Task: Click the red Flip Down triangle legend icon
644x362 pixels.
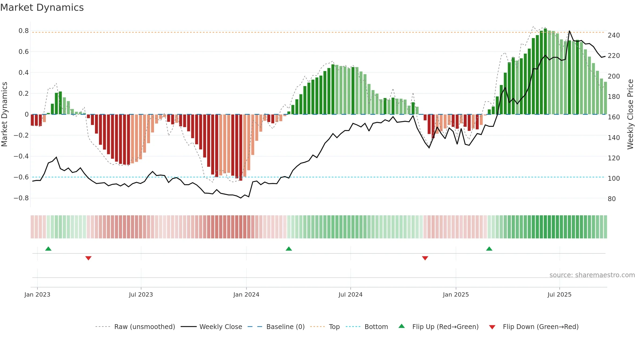Action: tap(492, 327)
